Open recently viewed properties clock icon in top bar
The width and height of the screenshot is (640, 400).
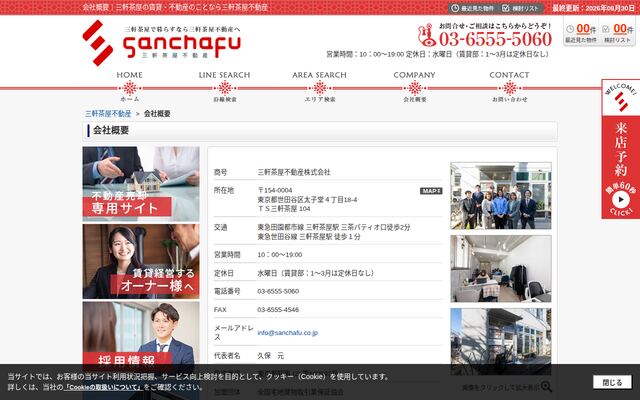tap(455, 8)
